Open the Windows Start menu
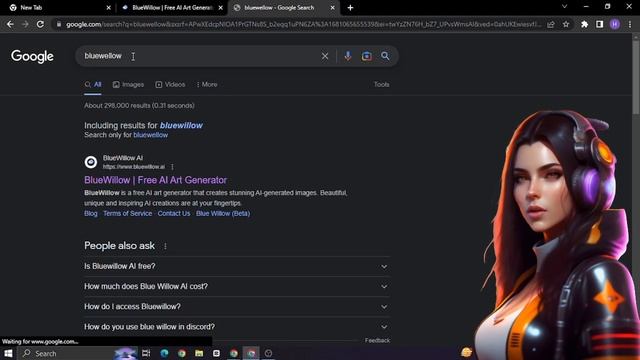Image resolution: width=640 pixels, height=360 pixels. (8, 353)
